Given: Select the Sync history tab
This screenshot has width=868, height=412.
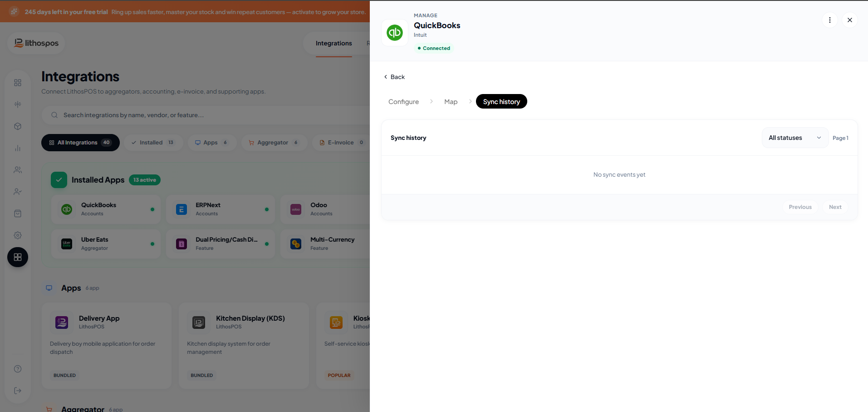Looking at the screenshot, I should tap(501, 101).
